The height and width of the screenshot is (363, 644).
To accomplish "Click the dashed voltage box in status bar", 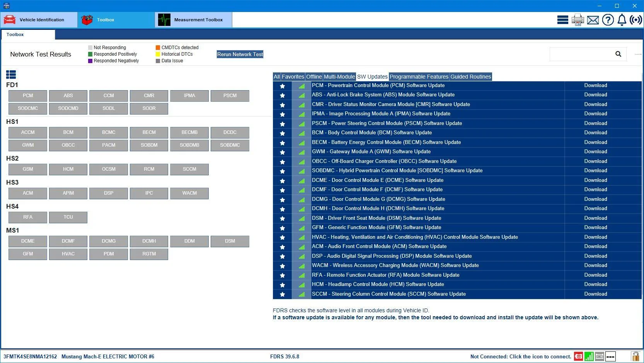I will tap(610, 356).
